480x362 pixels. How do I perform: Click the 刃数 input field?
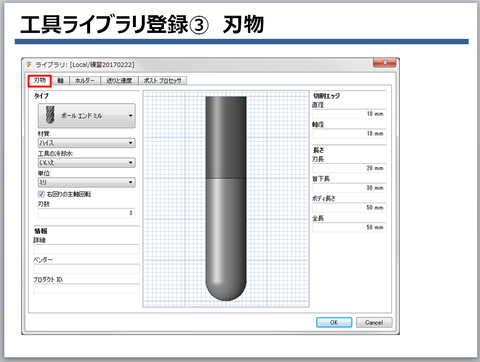(x=87, y=213)
